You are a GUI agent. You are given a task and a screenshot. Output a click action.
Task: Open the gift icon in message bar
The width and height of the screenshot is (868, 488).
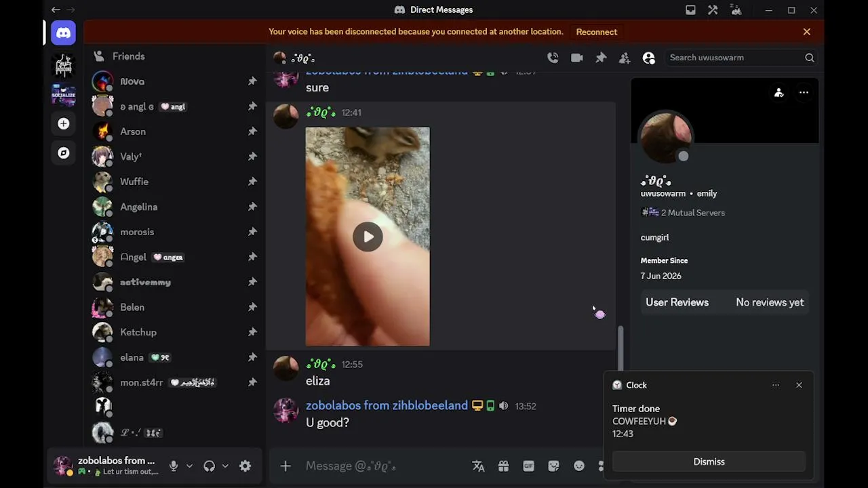click(x=503, y=466)
